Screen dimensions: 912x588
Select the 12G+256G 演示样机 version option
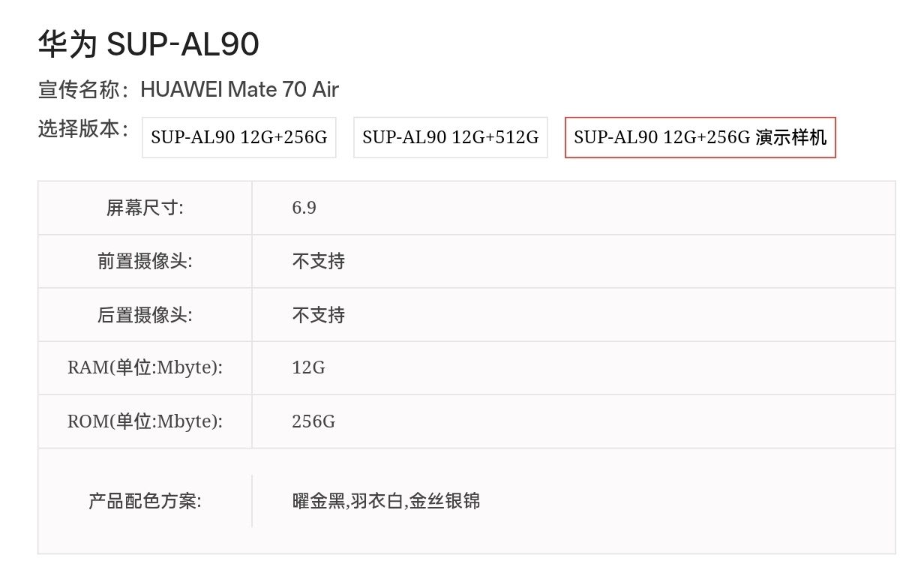click(700, 137)
